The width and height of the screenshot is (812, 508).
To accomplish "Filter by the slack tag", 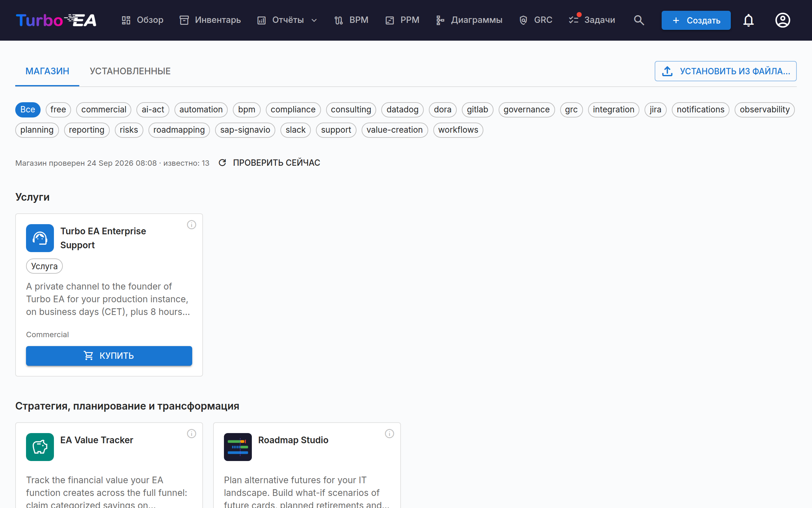I will tap(296, 130).
